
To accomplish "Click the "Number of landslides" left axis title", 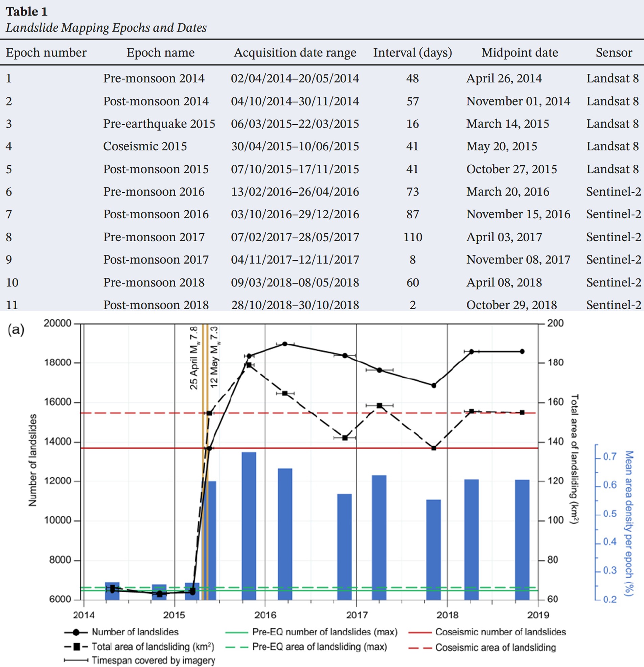I will point(32,460).
